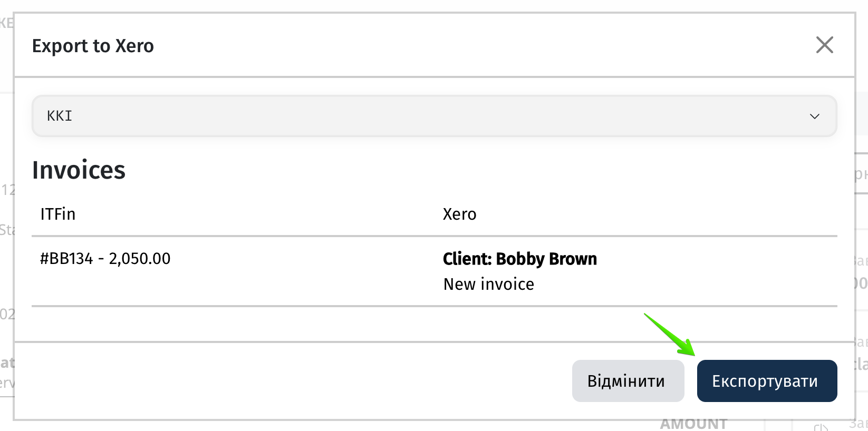Viewport: 868px width, 431px height.
Task: Click the KKI text inside the selector
Action: click(60, 116)
